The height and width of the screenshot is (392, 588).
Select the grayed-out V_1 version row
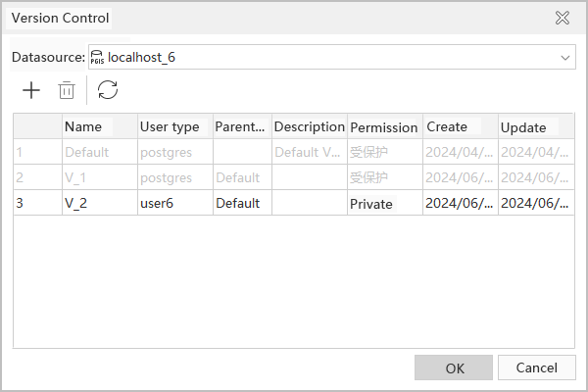pyautogui.click(x=98, y=178)
